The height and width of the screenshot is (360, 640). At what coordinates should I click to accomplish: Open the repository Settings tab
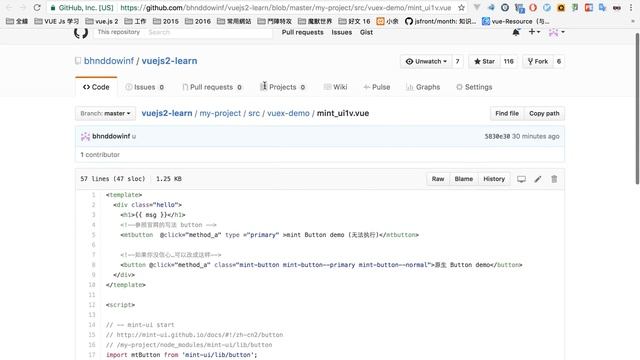[474, 87]
